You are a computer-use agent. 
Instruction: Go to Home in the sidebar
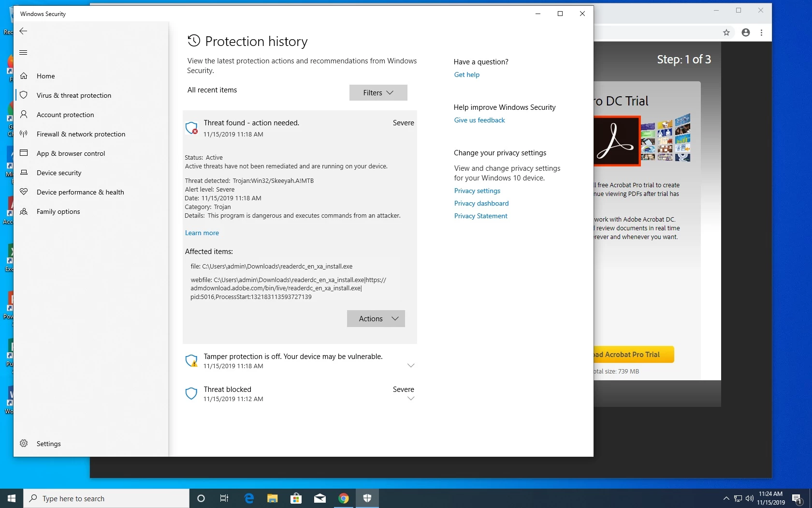pos(46,76)
